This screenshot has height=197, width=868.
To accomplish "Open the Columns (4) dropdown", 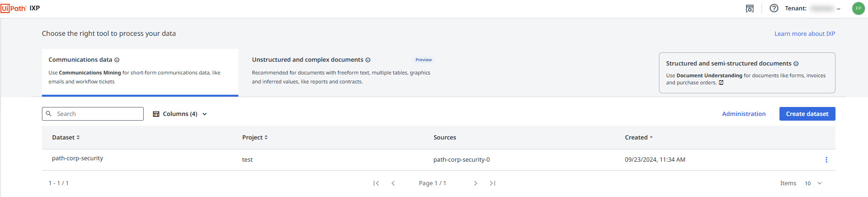I will tap(180, 114).
